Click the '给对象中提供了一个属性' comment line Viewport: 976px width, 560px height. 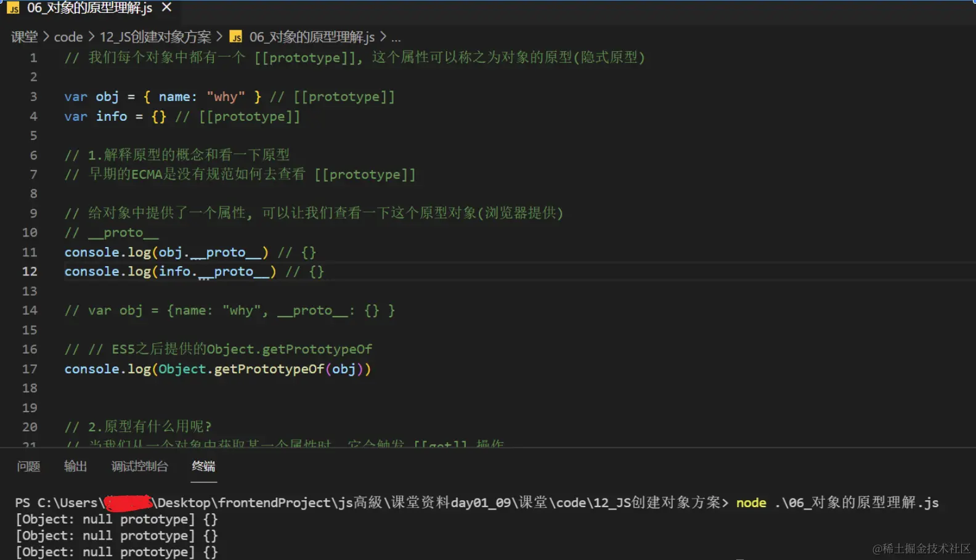(314, 213)
